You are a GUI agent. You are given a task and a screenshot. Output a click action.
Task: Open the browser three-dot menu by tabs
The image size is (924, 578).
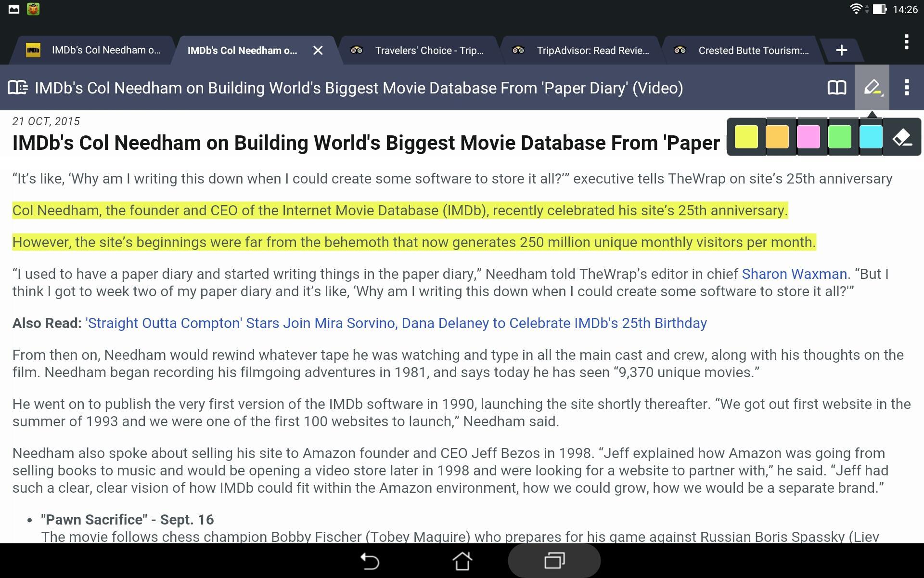(x=907, y=42)
